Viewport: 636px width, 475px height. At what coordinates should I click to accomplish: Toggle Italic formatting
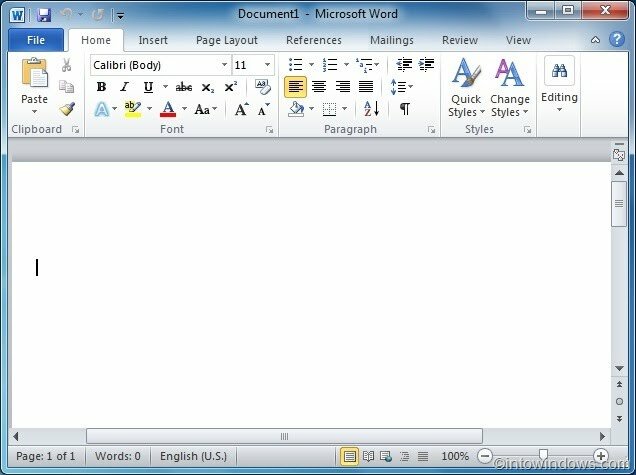[x=125, y=87]
